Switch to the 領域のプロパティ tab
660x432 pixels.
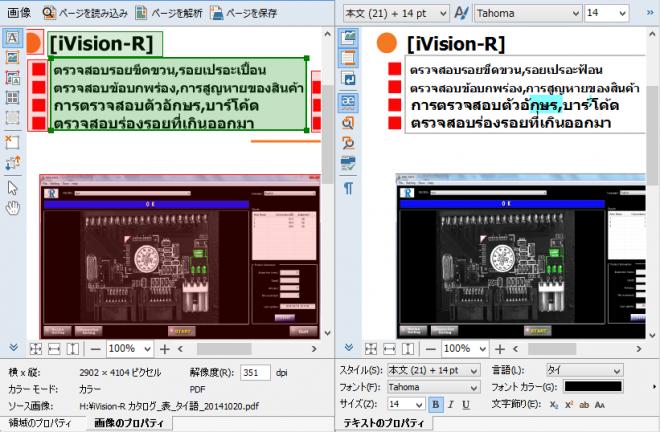coord(40,423)
